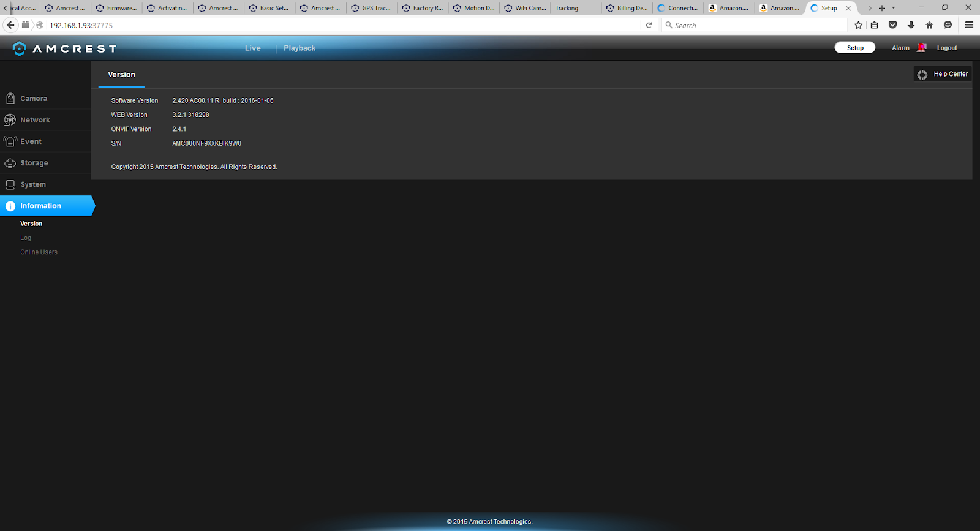Open the Storage cloud icon
Screen dimensions: 980x531
[x=10, y=163]
